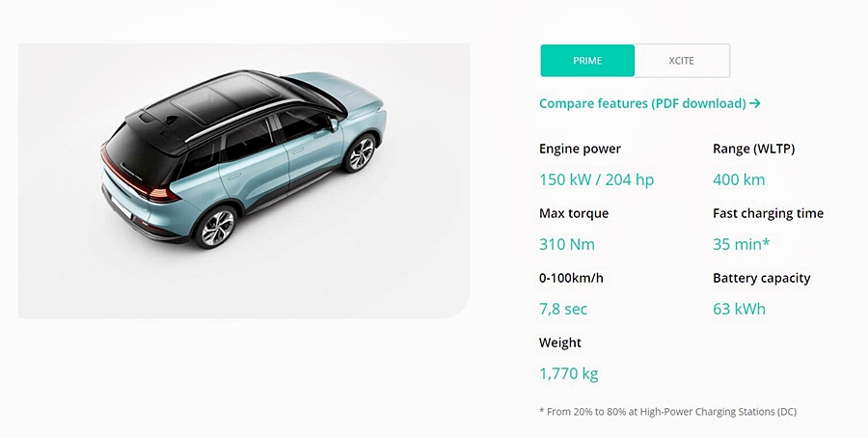Screen dimensions: 868x438
Task: Click the High-Power Charging Stations footnote
Action: pos(667,411)
